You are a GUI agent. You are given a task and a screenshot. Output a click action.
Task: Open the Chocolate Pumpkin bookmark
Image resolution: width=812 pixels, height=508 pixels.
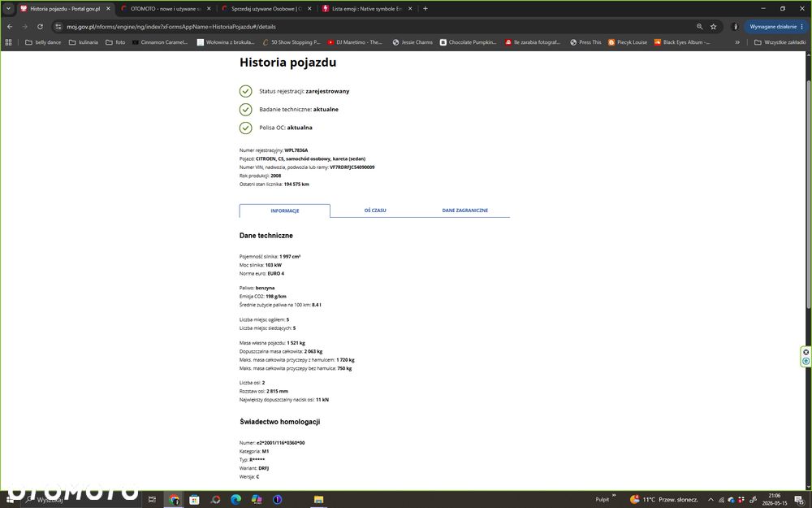tap(469, 42)
